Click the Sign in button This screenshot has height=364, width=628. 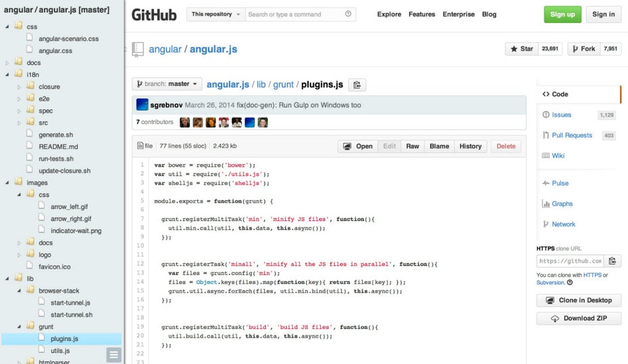click(x=604, y=14)
